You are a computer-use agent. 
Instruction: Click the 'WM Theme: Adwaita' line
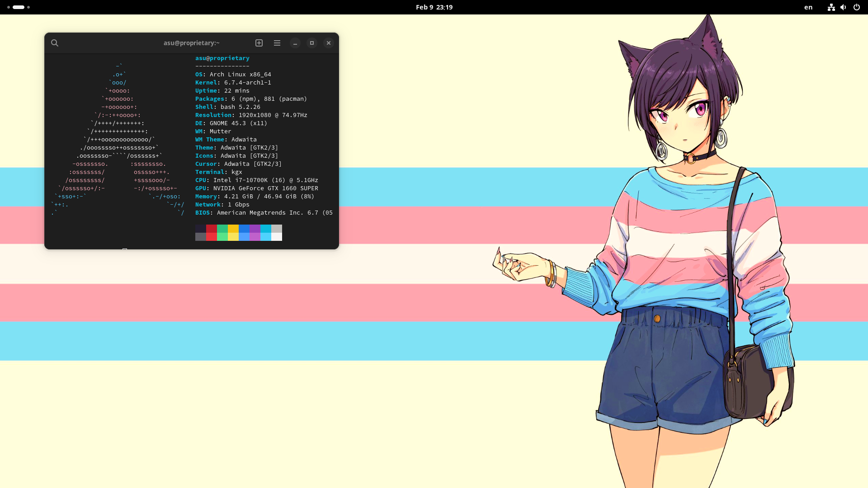click(x=226, y=140)
